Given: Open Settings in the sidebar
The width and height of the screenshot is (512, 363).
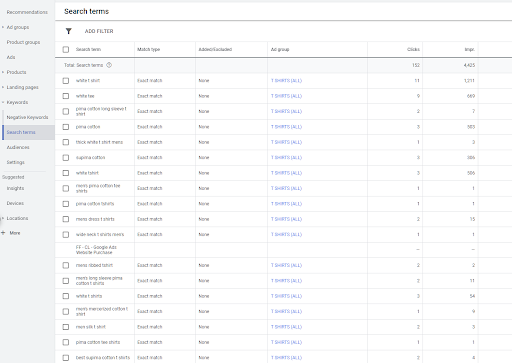Looking at the screenshot, I should pyautogui.click(x=16, y=162).
